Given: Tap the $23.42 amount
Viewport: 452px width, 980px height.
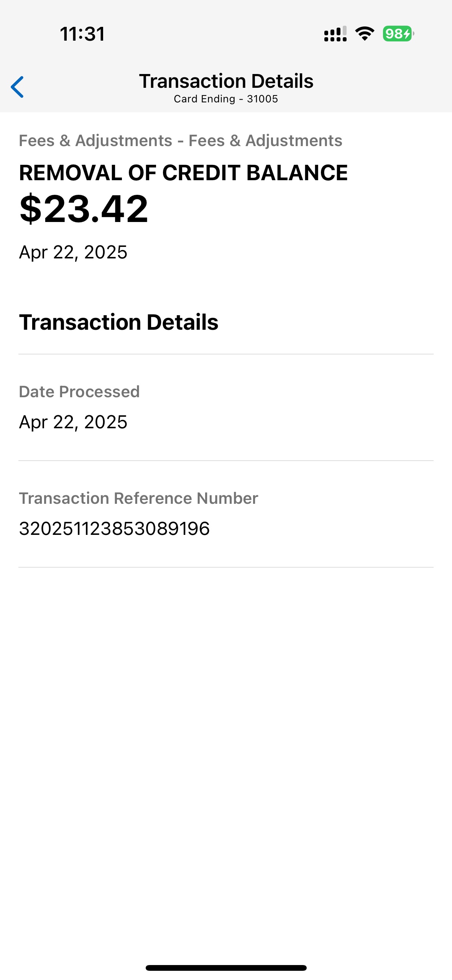Looking at the screenshot, I should 84,209.
